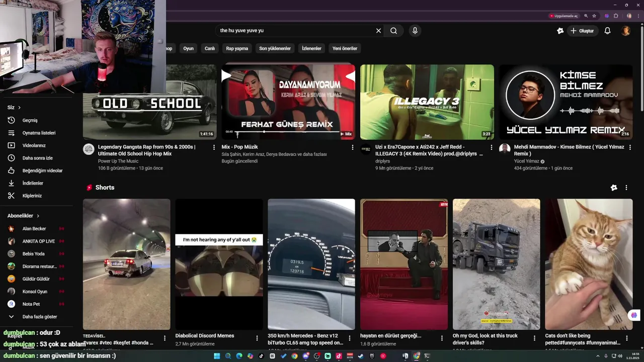The width and height of the screenshot is (644, 362).
Task: Open the Shorts section three-dot menu
Action: 626,188
